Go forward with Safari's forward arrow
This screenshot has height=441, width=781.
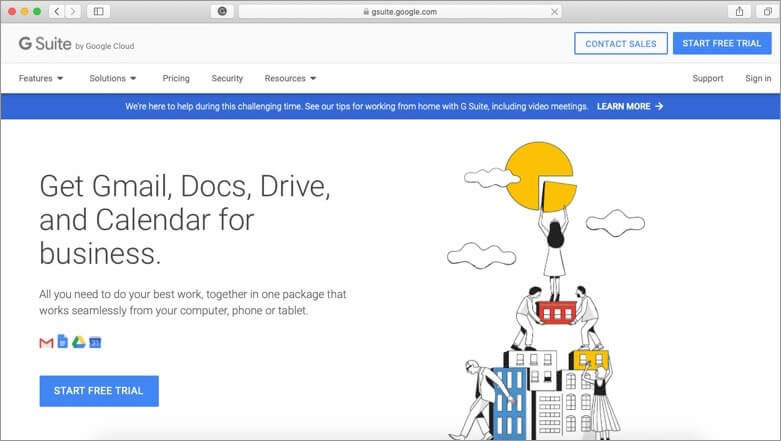point(73,11)
